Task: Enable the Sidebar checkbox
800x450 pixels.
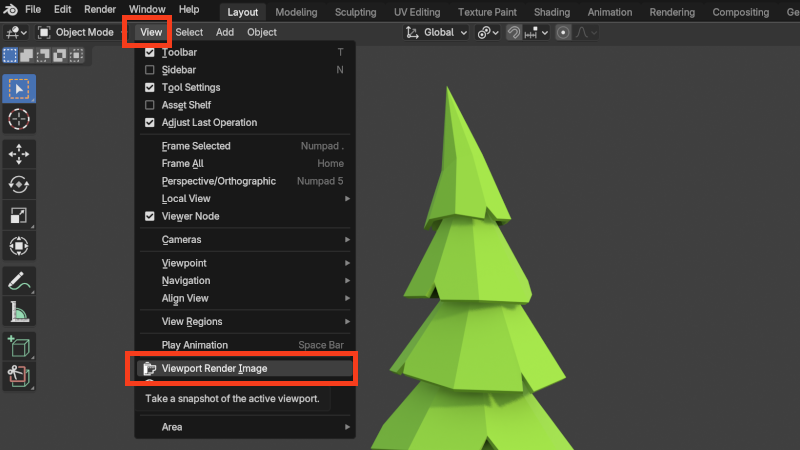Action: (x=150, y=70)
